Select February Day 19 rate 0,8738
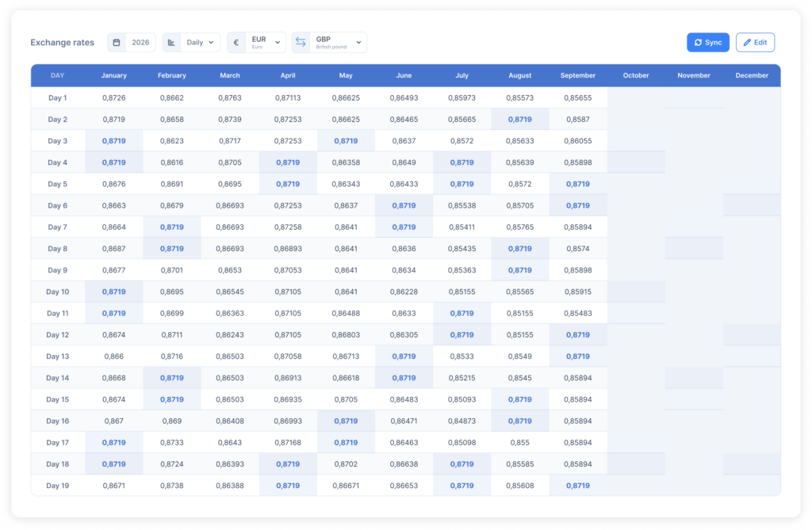The width and height of the screenshot is (812, 530). click(172, 486)
